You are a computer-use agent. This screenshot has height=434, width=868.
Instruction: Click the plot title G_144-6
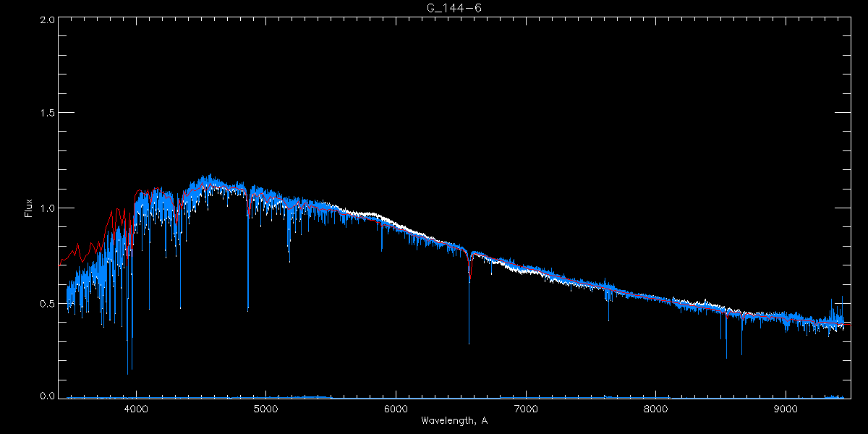tap(454, 8)
